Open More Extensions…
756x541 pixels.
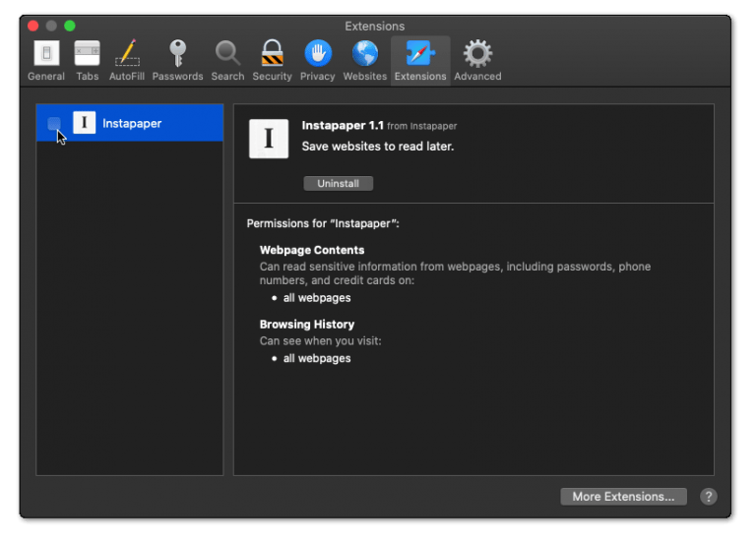623,496
